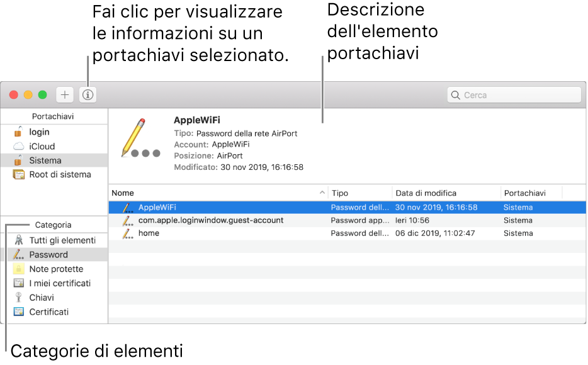
Task: Open the Note protette category
Action: (x=57, y=269)
